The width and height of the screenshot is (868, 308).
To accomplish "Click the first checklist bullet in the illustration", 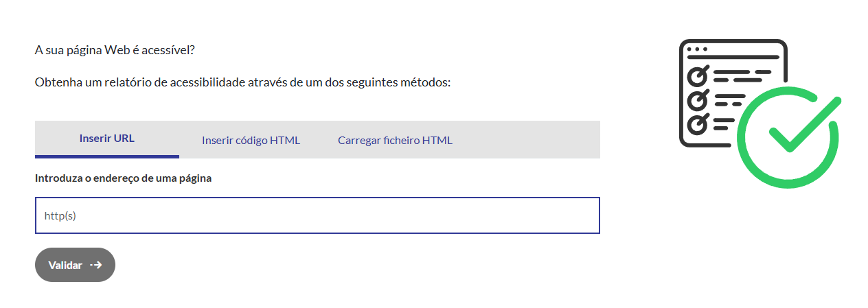I will 697,73.
